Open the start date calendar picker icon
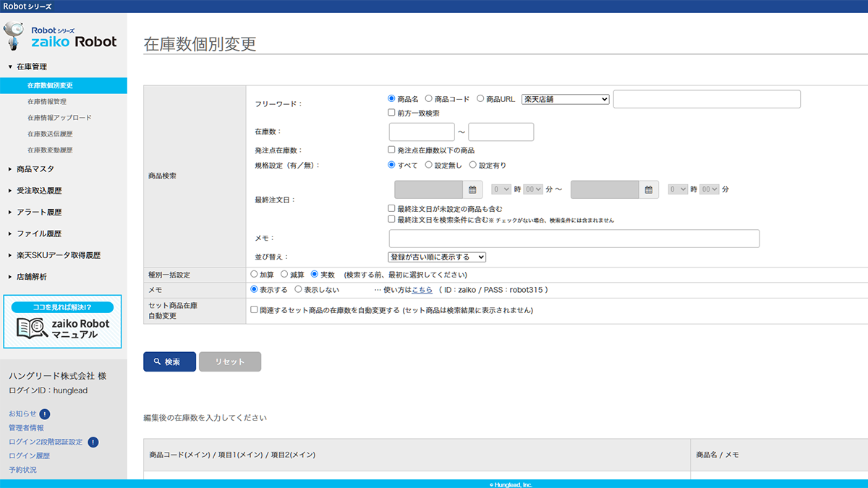 (472, 189)
